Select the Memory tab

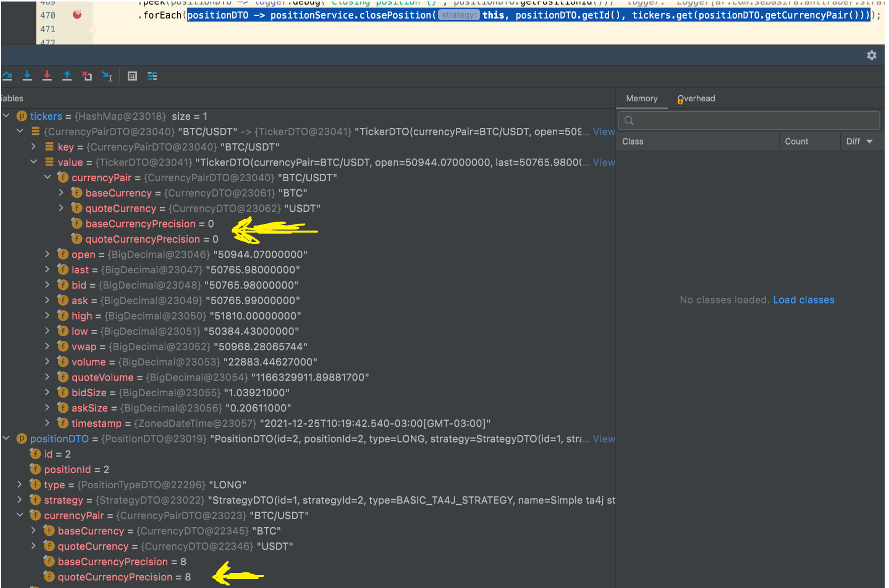click(641, 98)
